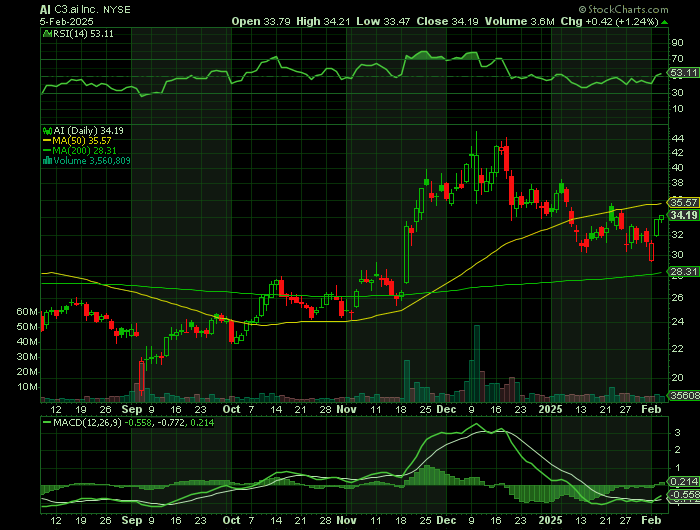Click the 40 label on price axis
Screen dimensions: 700x530
(x=677, y=168)
